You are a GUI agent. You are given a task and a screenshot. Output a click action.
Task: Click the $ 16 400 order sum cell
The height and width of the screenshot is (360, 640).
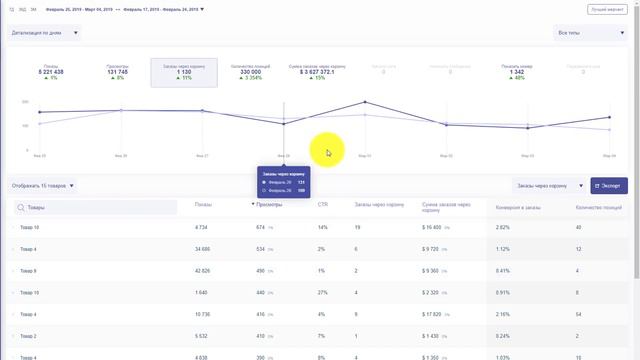[431, 227]
